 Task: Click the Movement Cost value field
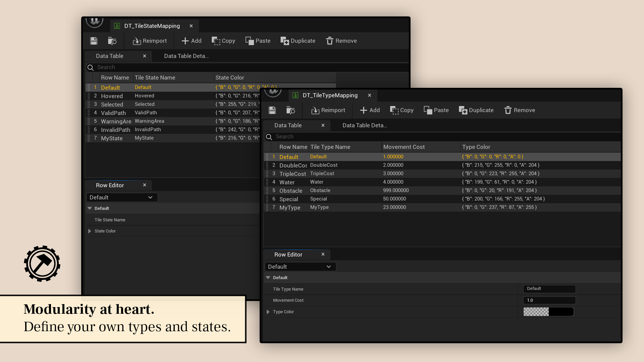click(549, 300)
